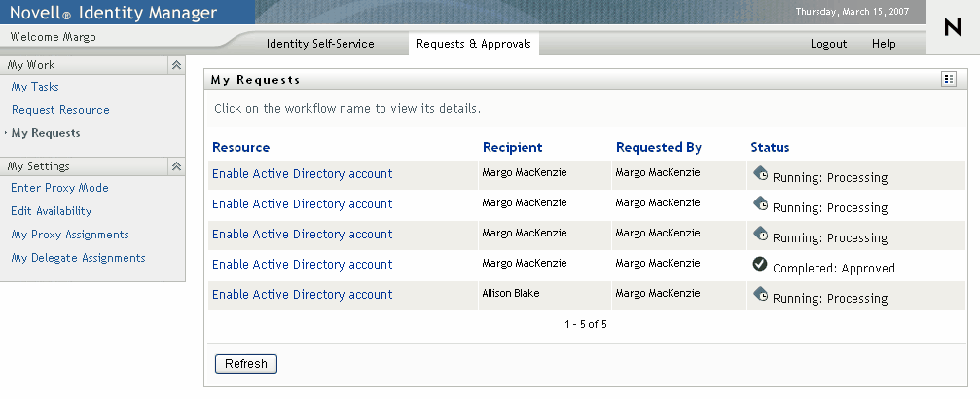Collapse the My Work section
Viewport: 980px width, 399px height.
176,65
